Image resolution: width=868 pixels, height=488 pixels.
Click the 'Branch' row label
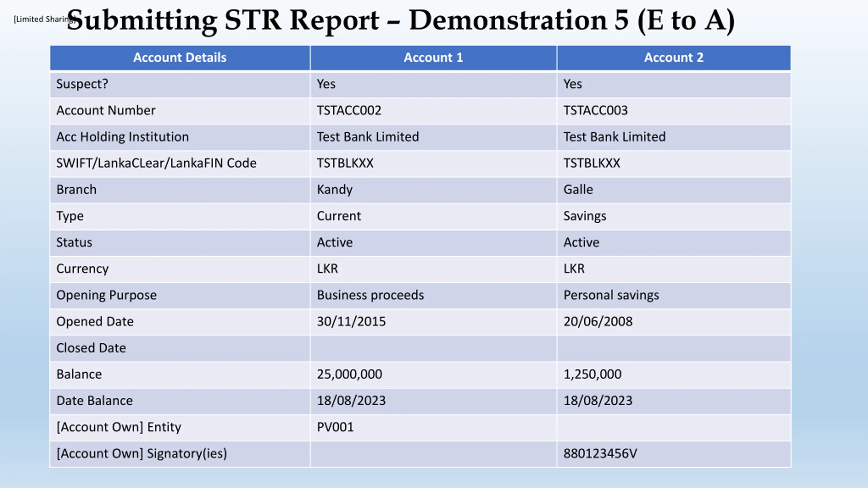76,190
